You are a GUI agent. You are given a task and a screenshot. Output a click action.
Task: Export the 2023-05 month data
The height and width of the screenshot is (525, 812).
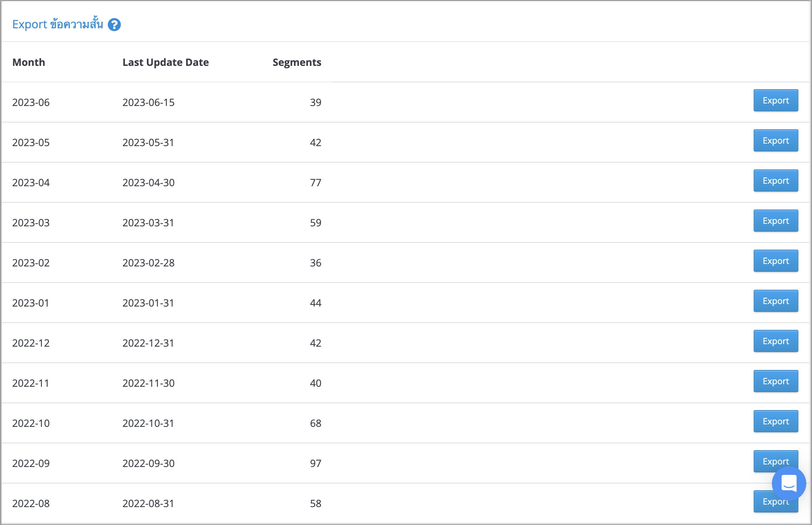[x=776, y=140]
